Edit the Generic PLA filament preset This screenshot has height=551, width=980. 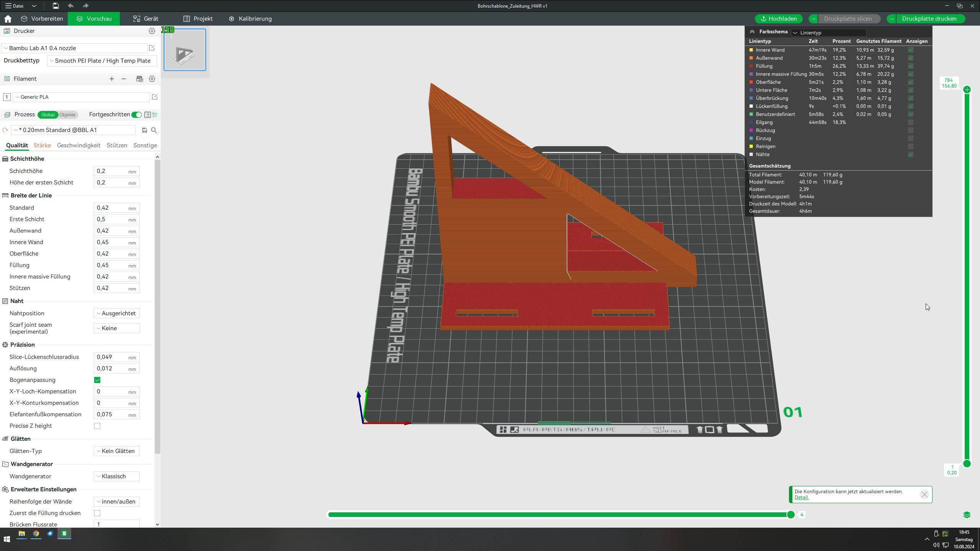coord(155,97)
